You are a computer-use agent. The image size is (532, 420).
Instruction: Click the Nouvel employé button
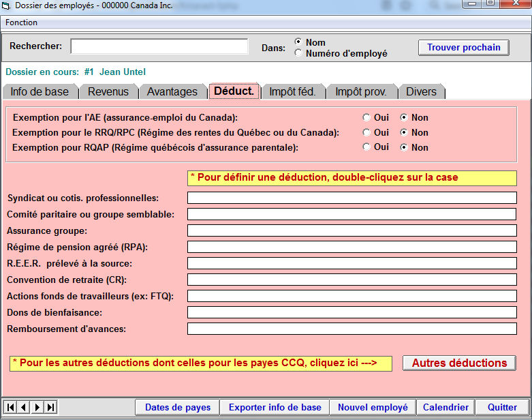coord(373,407)
